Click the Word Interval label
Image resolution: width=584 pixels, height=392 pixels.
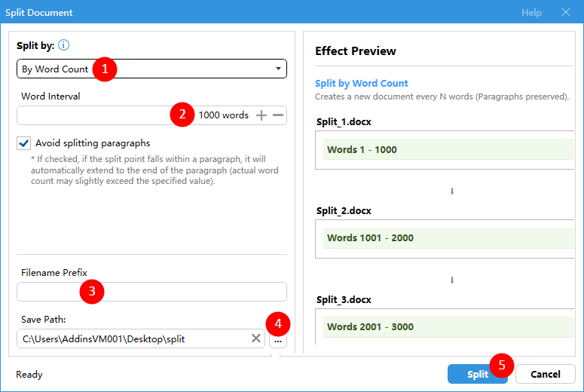coord(50,96)
